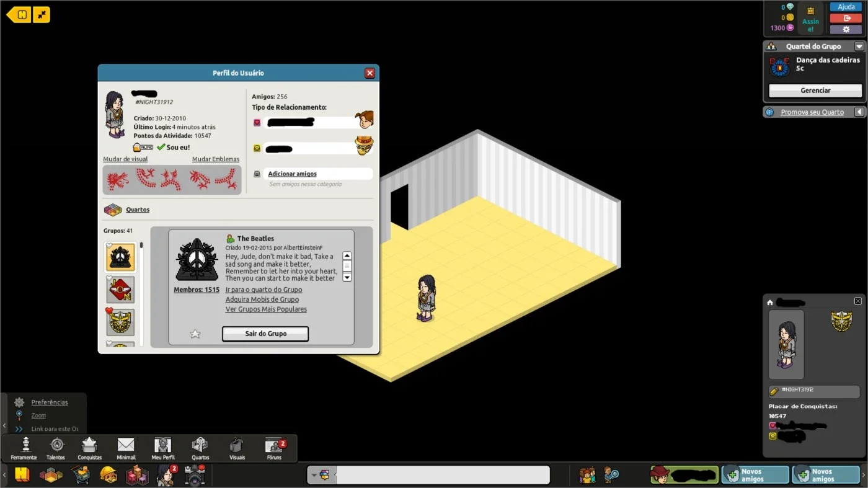Open the shop cart catalog icon
The width and height of the screenshot is (868, 488).
point(81,475)
